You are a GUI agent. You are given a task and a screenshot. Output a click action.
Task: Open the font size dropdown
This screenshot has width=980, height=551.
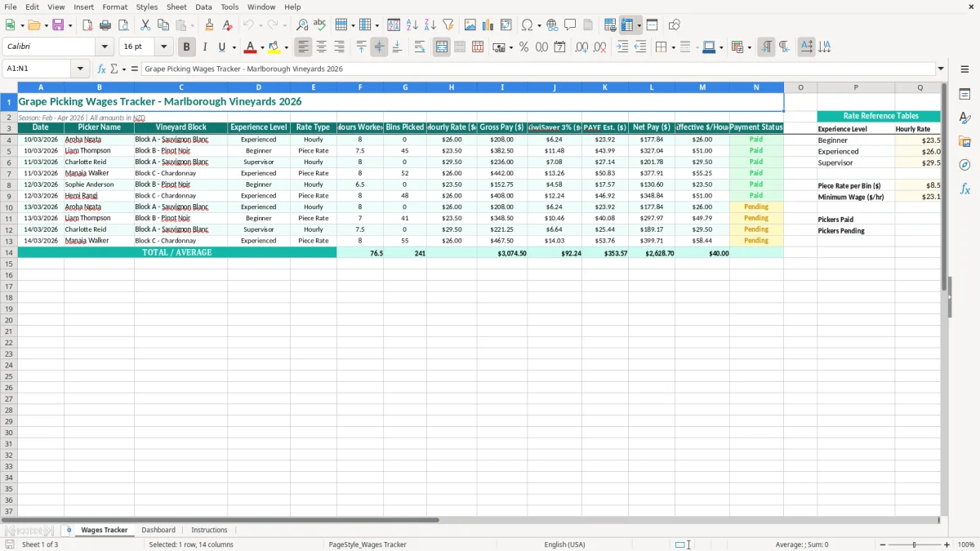pos(164,47)
